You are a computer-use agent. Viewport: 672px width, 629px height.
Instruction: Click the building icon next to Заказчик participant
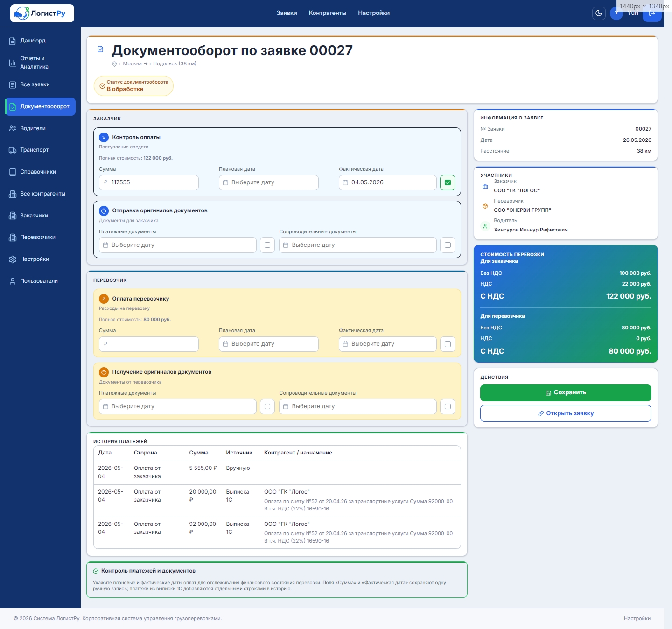485,186
